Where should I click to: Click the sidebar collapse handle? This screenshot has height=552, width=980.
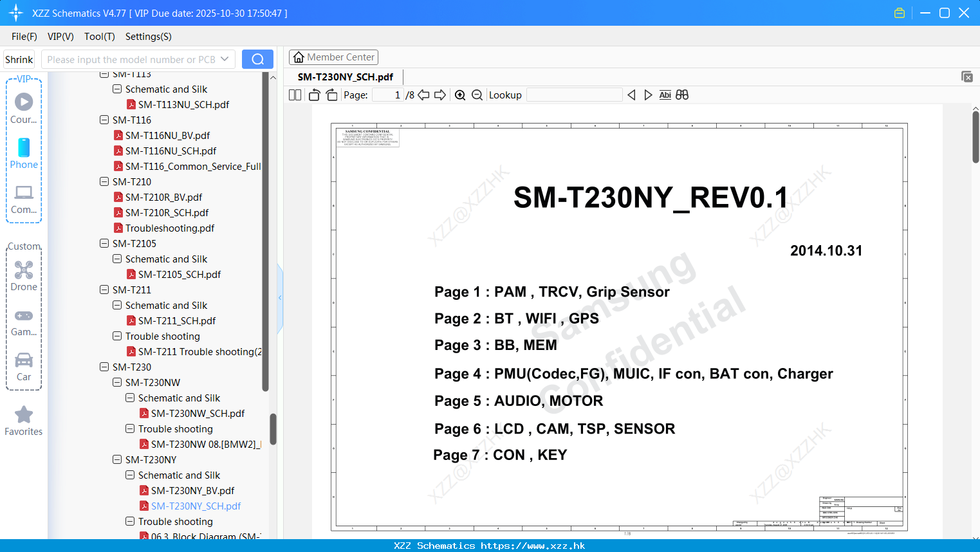(280, 298)
